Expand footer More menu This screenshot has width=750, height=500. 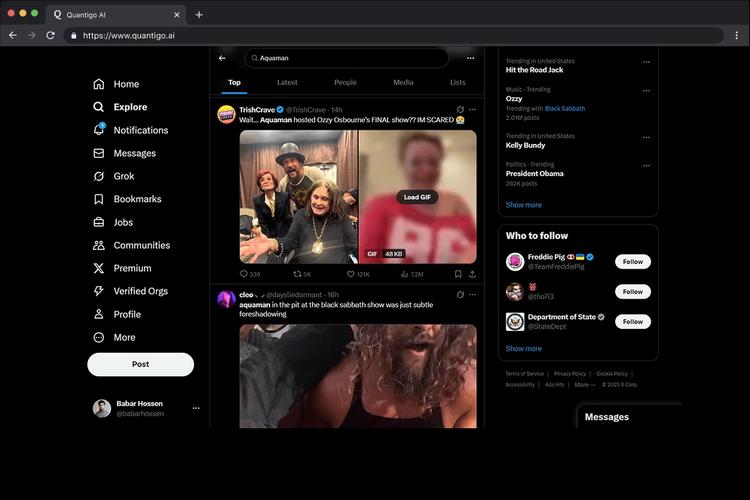pos(585,385)
